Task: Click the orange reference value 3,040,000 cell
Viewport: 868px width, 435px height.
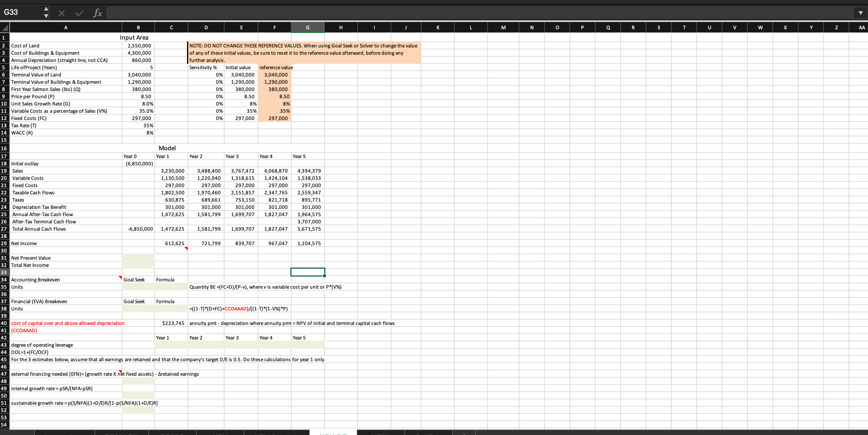Action: point(275,75)
